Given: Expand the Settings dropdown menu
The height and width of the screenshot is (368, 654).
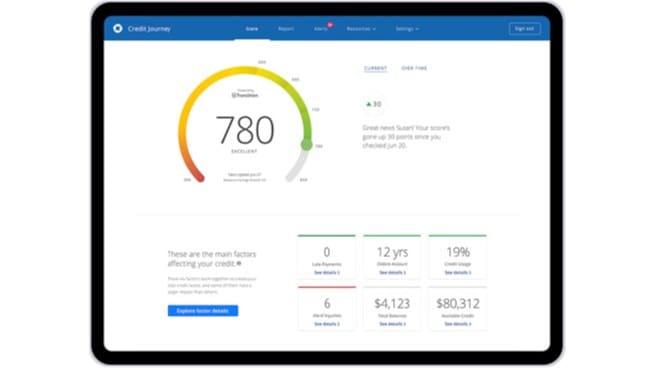Looking at the screenshot, I should click(x=407, y=29).
